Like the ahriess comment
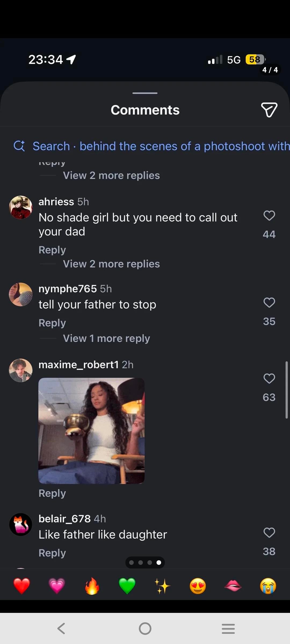Image resolution: width=290 pixels, height=644 pixels. point(269,215)
